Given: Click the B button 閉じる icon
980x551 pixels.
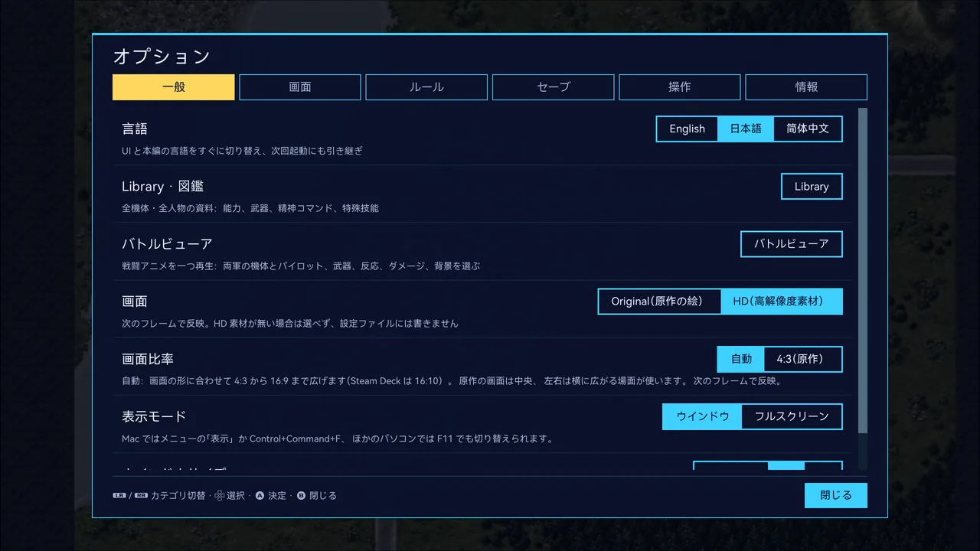Looking at the screenshot, I should [301, 496].
